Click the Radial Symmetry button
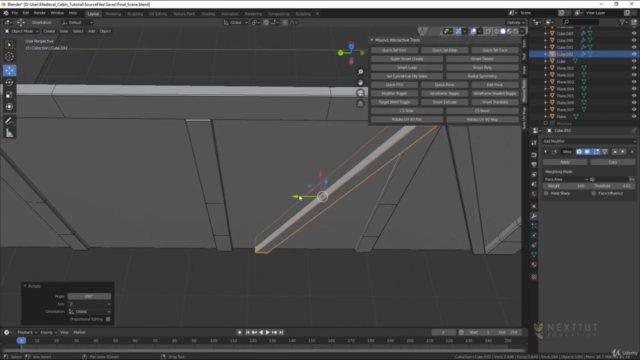 482,76
